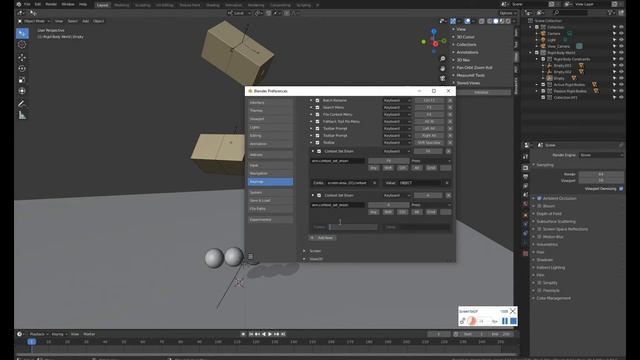This screenshot has height=360, width=640.
Task: Remove the Toolbar keymap entry with X
Action: point(450,142)
